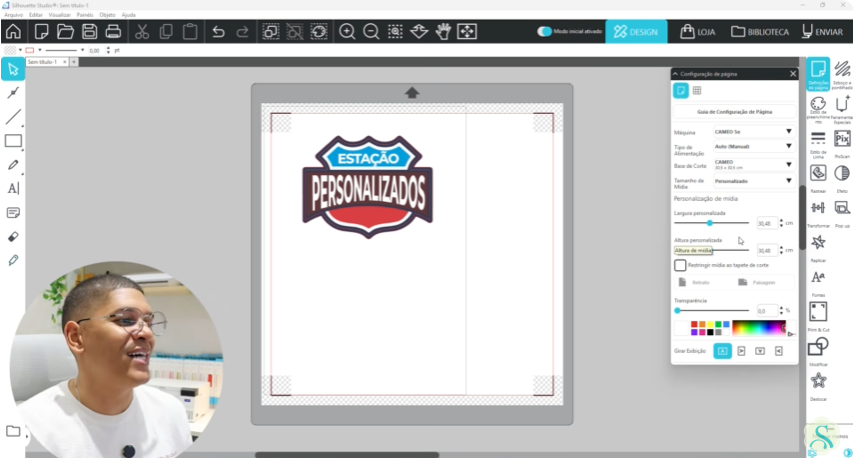Open the Tamanho de Mídia dropdown
853x458 pixels.
pos(753,181)
